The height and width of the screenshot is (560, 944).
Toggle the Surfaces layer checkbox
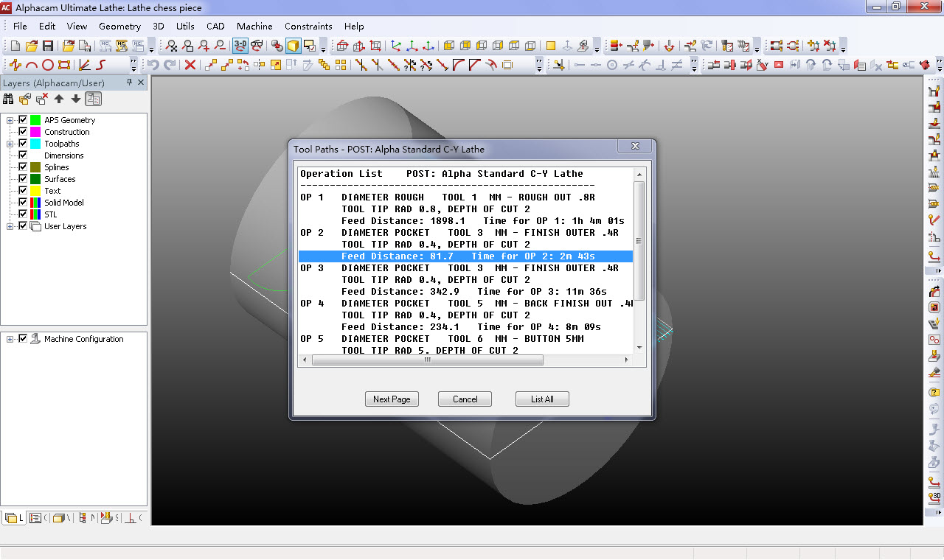tap(23, 179)
